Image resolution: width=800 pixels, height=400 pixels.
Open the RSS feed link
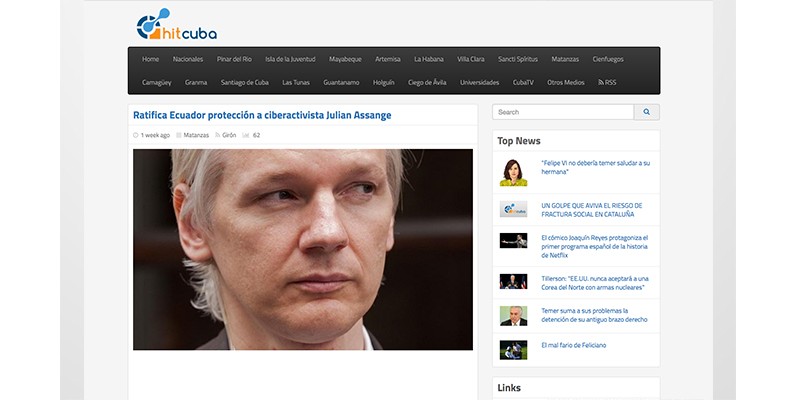tap(607, 82)
